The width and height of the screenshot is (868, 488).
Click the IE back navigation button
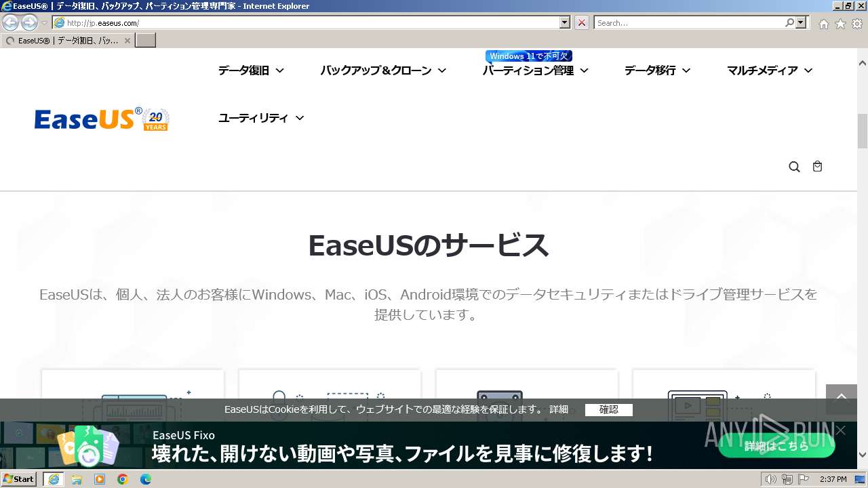pyautogui.click(x=11, y=23)
